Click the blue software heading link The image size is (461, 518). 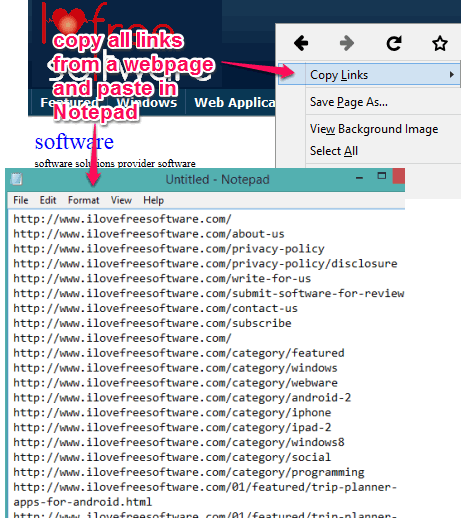[x=74, y=142]
